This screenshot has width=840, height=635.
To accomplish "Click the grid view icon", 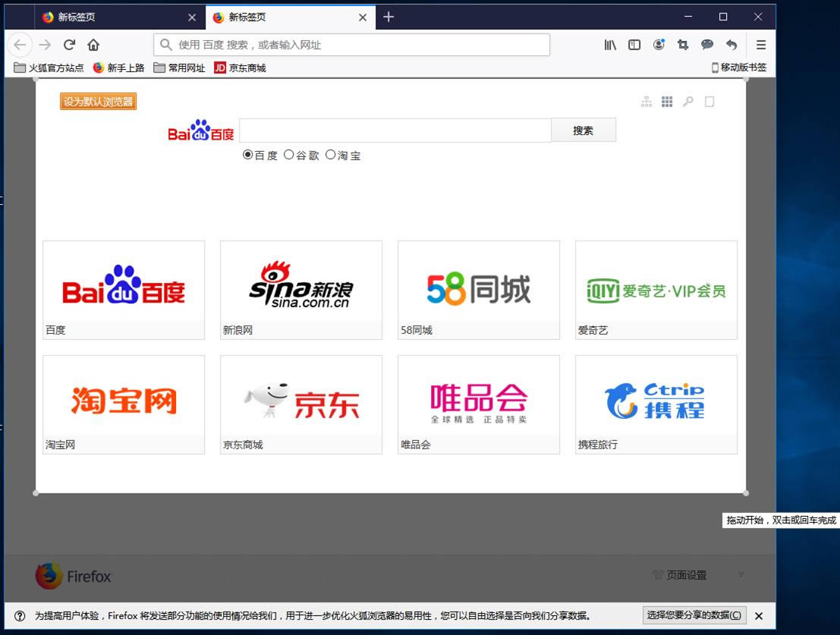I will coord(667,102).
